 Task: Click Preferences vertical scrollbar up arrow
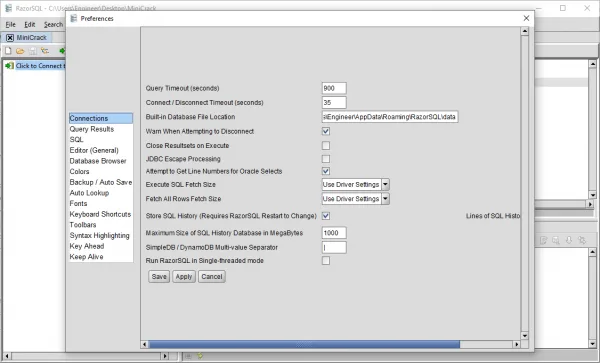[x=525, y=31]
